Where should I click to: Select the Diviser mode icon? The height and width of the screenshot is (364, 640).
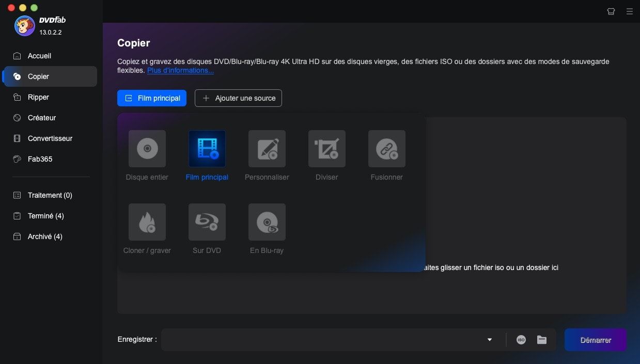tap(327, 149)
